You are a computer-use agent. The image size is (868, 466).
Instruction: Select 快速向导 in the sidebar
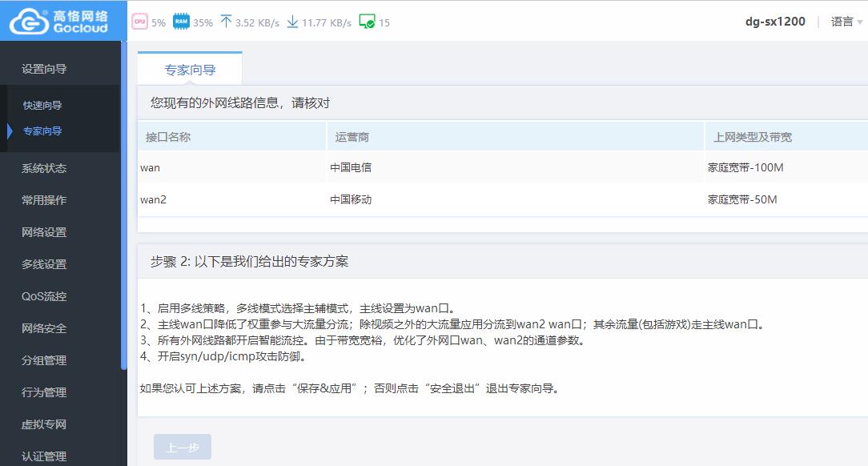[42, 105]
